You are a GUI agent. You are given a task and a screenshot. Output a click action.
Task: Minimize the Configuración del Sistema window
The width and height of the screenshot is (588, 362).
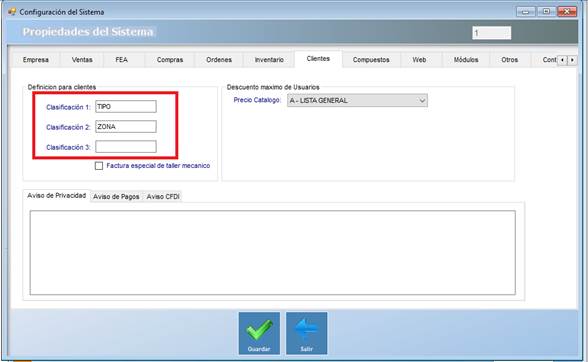point(526,12)
